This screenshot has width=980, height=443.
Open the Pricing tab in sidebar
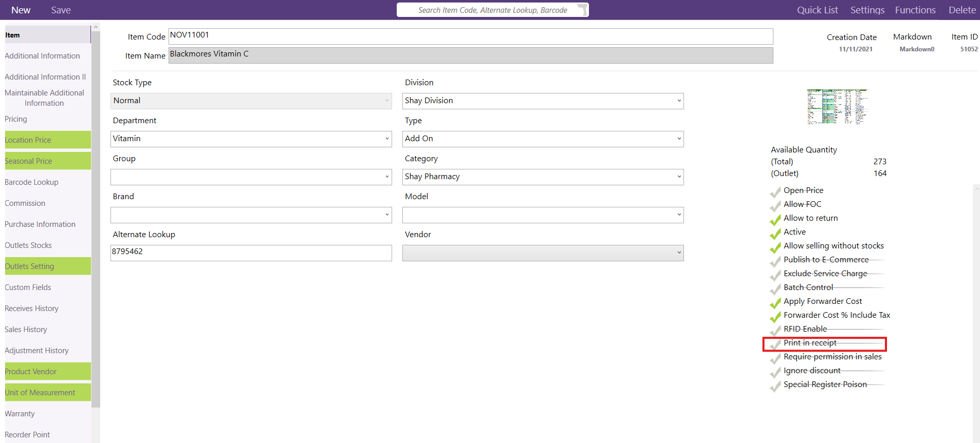pos(16,119)
